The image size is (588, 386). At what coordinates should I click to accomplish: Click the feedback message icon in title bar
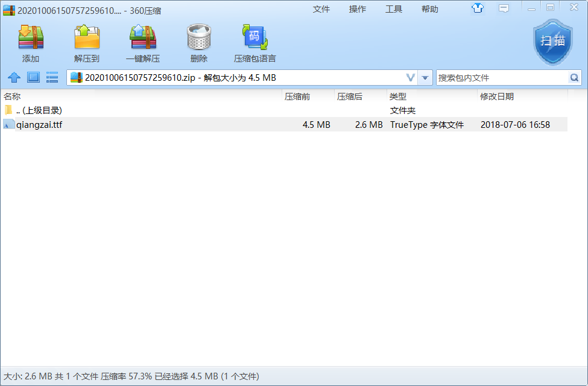click(504, 8)
